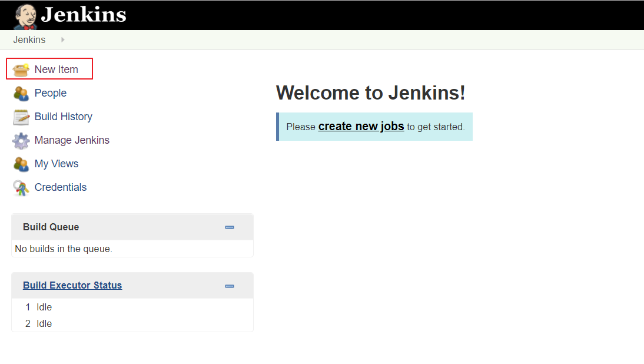This screenshot has width=644, height=364.
Task: Click the Credentials keys icon
Action: [x=21, y=188]
